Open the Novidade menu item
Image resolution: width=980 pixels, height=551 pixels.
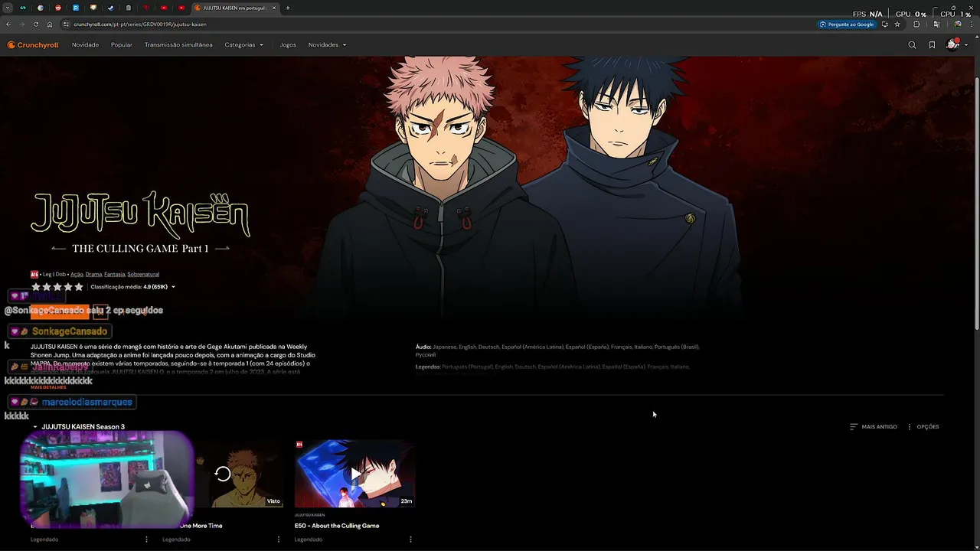click(x=85, y=45)
